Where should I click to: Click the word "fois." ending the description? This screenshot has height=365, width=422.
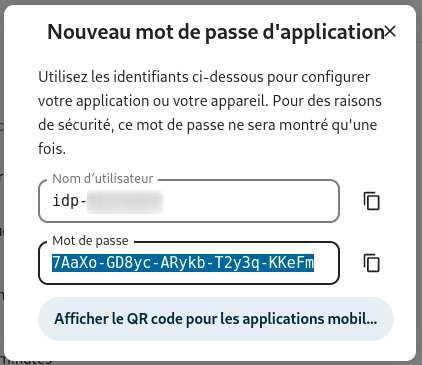52,149
